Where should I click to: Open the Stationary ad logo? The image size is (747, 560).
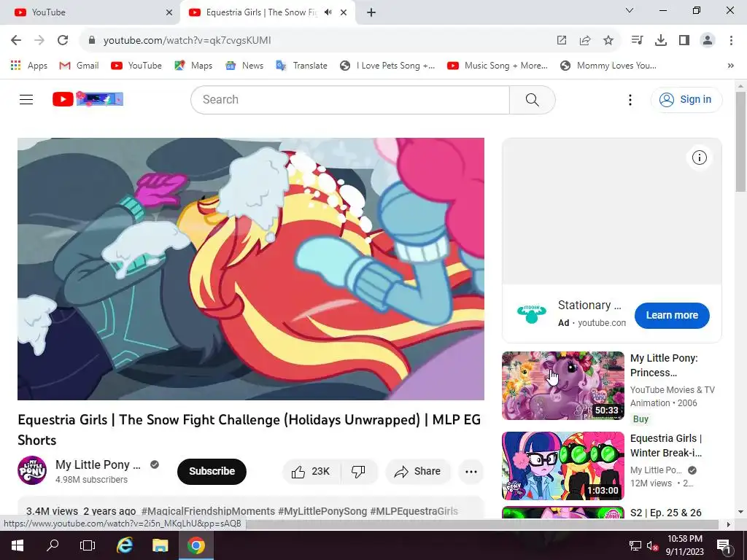point(532,314)
